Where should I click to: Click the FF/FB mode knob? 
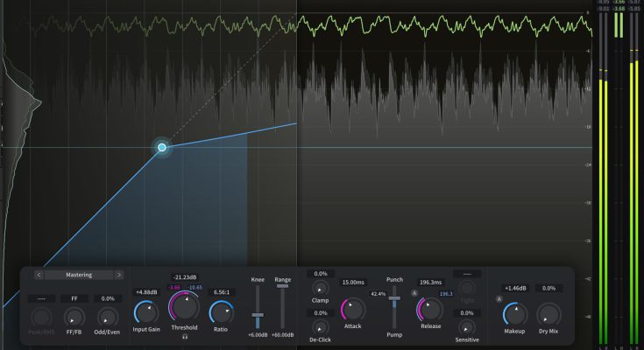point(74,317)
